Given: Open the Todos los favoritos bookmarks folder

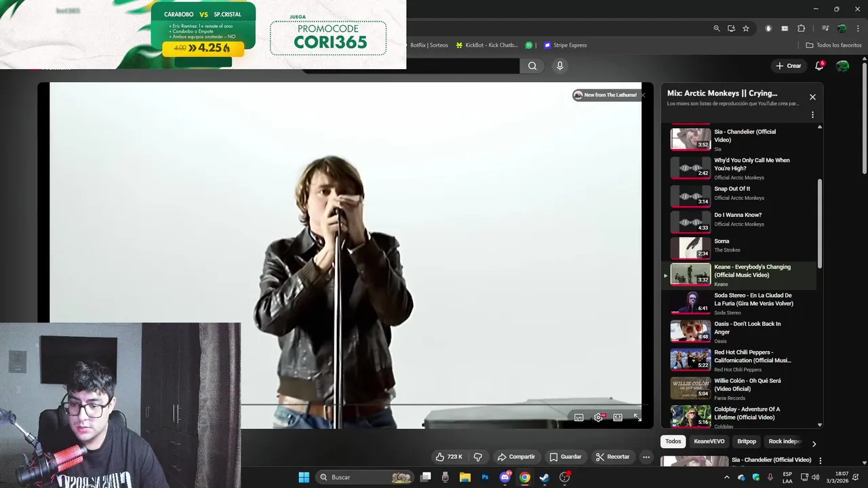Looking at the screenshot, I should click(833, 45).
